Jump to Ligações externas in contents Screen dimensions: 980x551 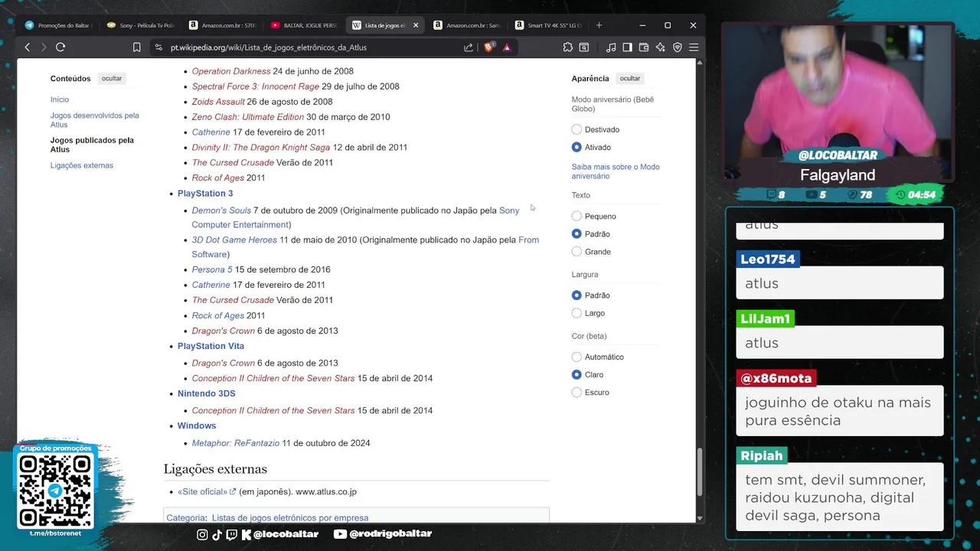(82, 165)
